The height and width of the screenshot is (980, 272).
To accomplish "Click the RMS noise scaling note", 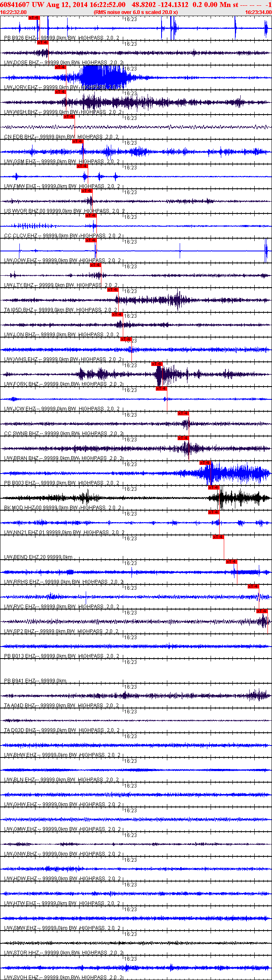I will point(136,12).
